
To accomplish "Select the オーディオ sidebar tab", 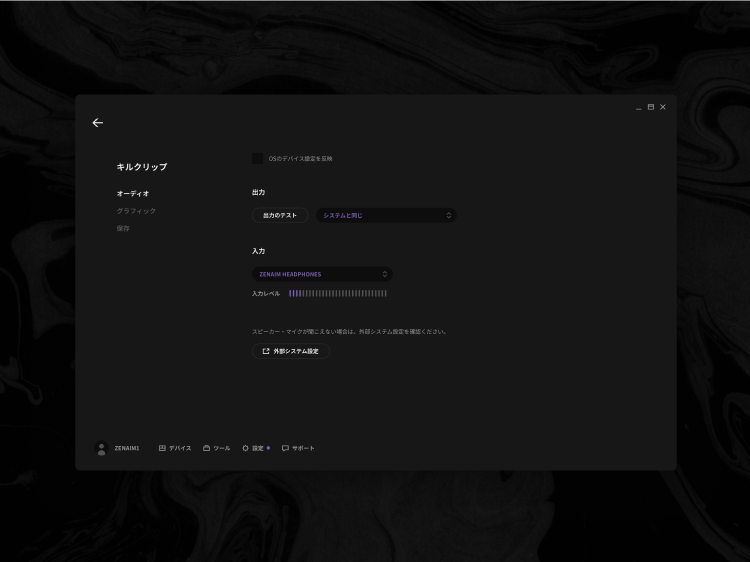I will tap(133, 193).
